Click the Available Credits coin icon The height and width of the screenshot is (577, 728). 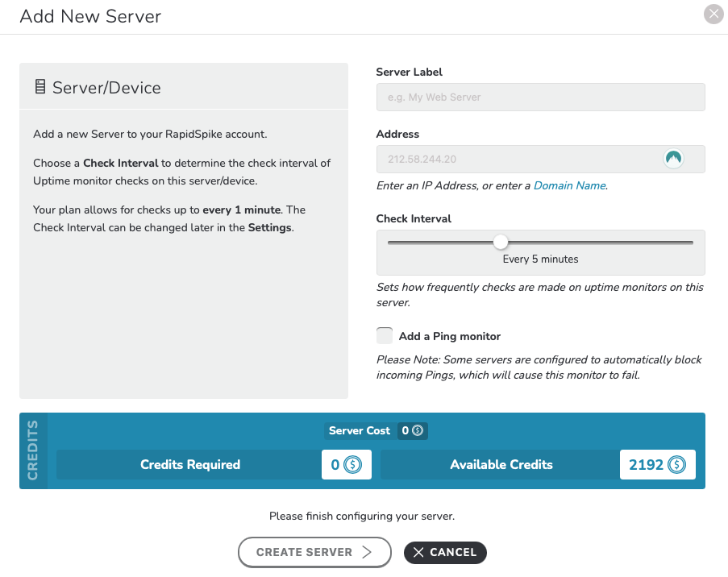click(x=676, y=465)
